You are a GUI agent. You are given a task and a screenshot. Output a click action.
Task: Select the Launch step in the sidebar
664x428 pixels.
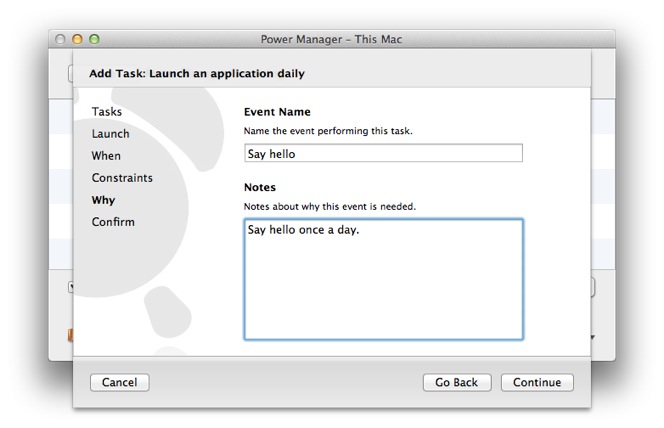pyautogui.click(x=111, y=134)
